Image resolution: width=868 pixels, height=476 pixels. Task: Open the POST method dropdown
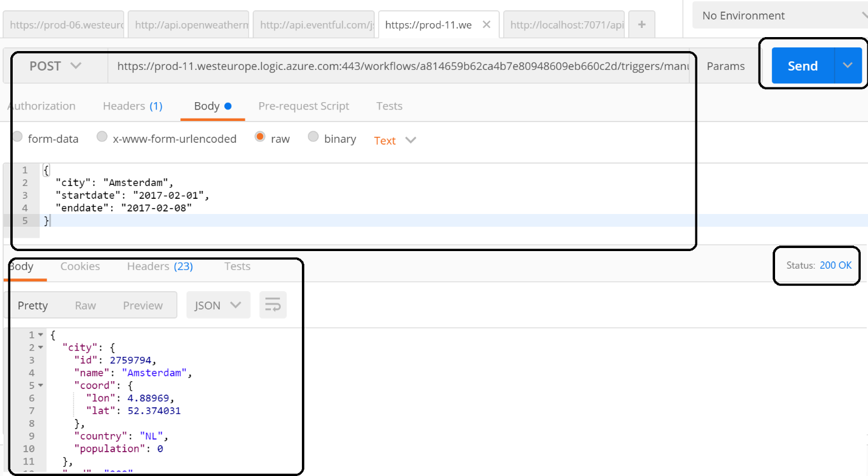click(x=58, y=66)
